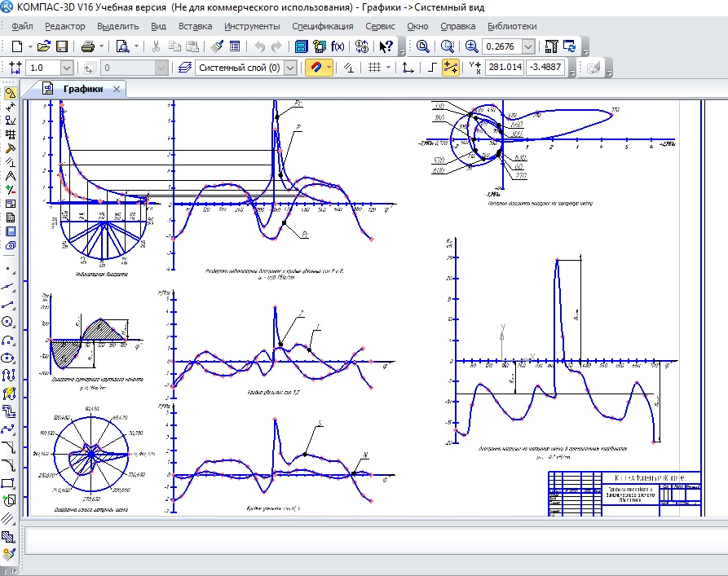Open the What's This help cursor
This screenshot has height=576, width=728.
(386, 46)
